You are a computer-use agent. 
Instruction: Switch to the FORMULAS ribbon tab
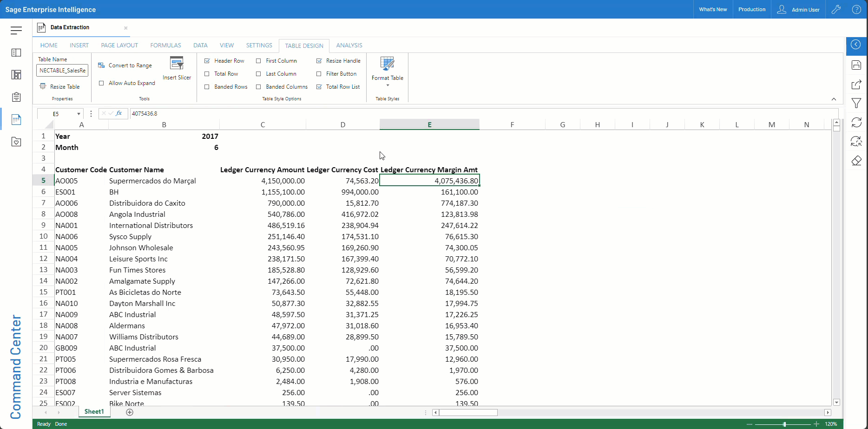pos(165,45)
